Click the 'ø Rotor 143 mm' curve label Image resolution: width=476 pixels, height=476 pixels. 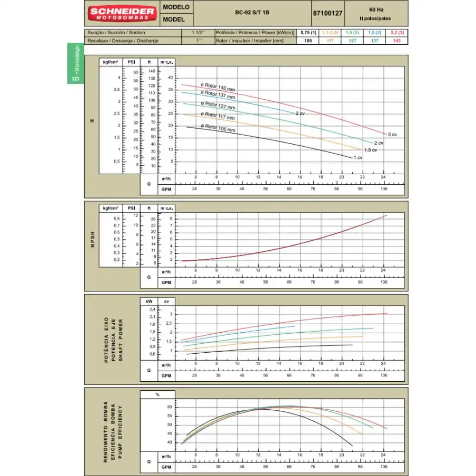tap(218, 87)
